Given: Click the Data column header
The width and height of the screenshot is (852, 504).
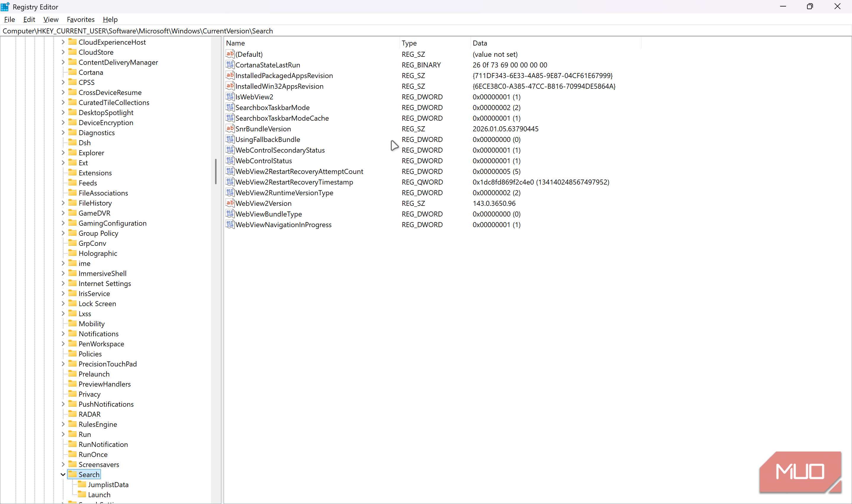Looking at the screenshot, I should click(x=556, y=43).
